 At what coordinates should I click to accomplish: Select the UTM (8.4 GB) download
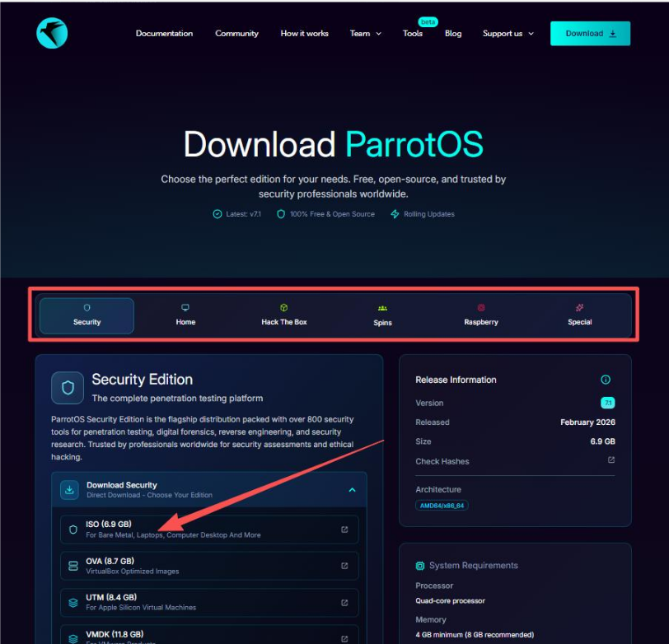point(209,602)
